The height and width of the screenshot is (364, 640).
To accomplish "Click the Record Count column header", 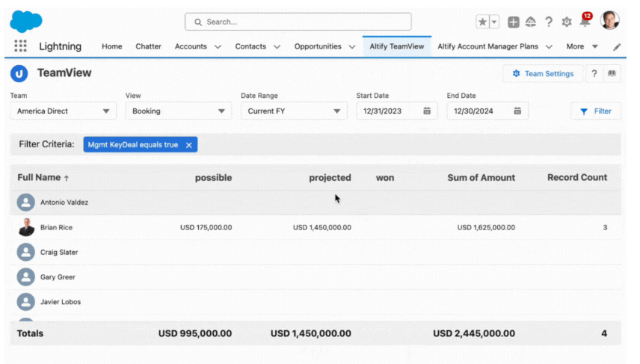I will [x=577, y=177].
